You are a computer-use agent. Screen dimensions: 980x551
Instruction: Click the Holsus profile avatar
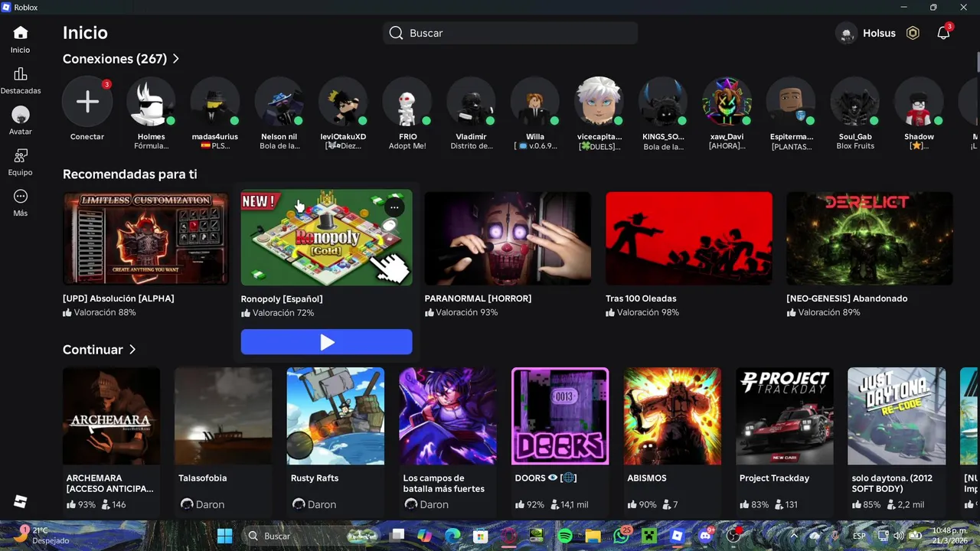[846, 33]
